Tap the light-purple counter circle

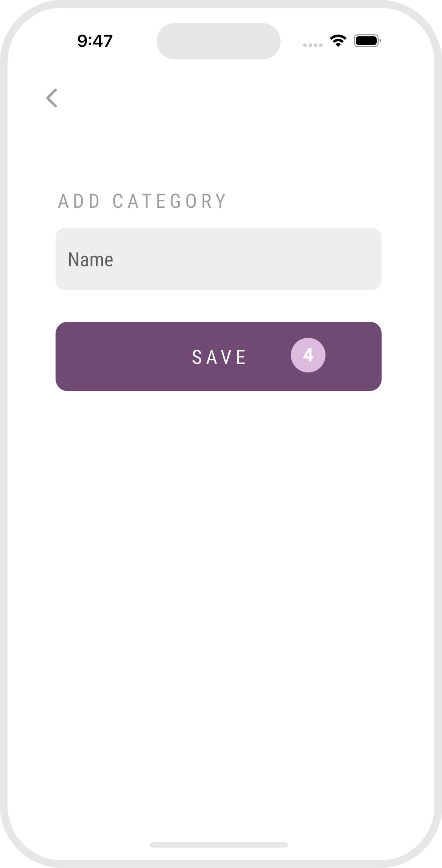click(x=308, y=355)
